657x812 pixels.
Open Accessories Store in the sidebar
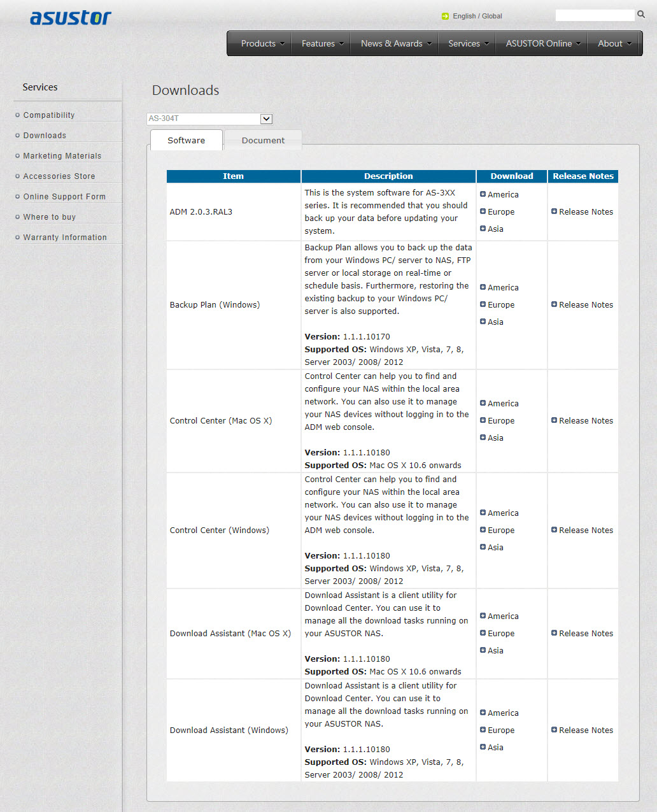tap(59, 176)
